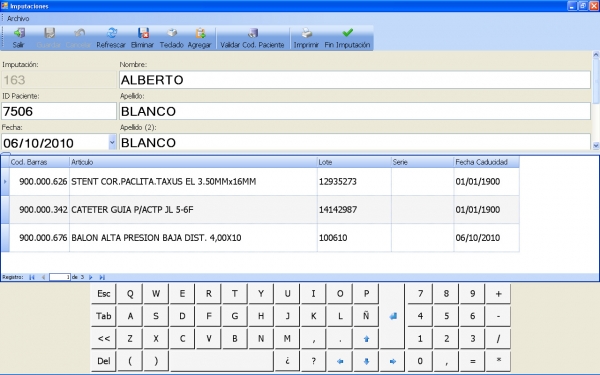Screen dimensions: 600x375
Task: Click the ID Paciente field
Action: click(59, 111)
